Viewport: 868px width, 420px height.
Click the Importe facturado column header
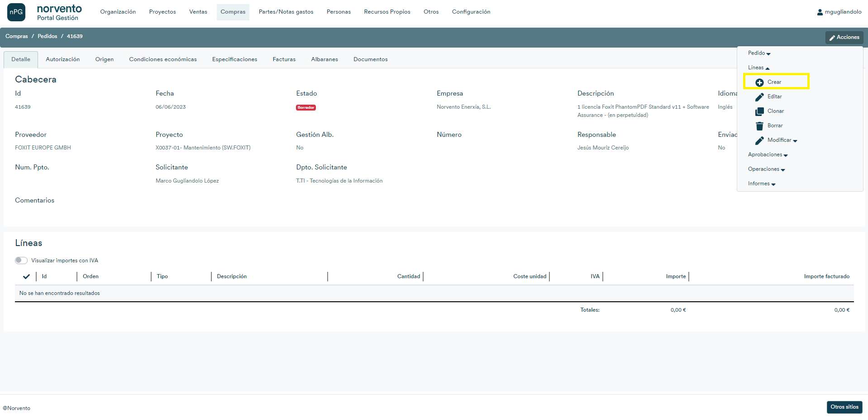point(827,276)
